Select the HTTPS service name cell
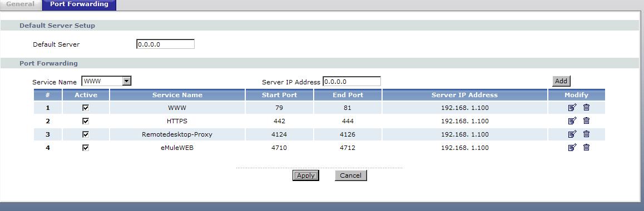 pyautogui.click(x=177, y=121)
